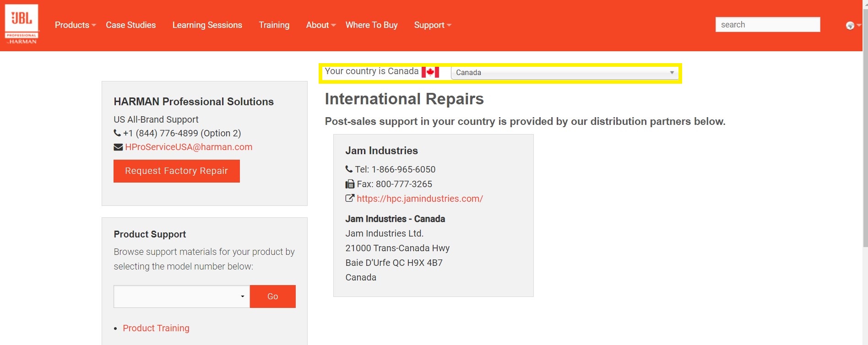Click the envelope icon beside HProServiceUSA email
The width and height of the screenshot is (868, 345).
point(118,147)
